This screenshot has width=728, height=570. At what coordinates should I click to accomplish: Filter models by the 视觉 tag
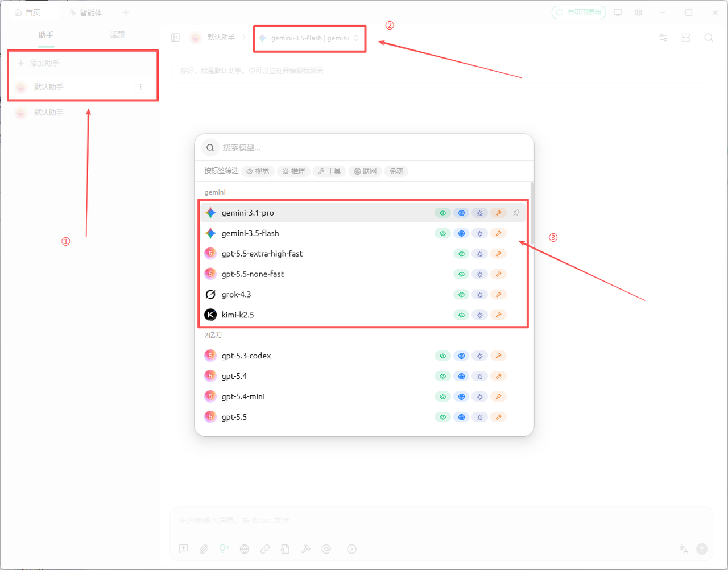(x=258, y=171)
